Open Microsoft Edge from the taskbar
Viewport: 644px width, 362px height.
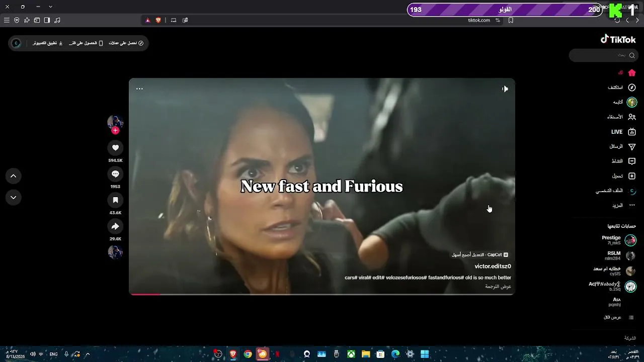[x=395, y=354]
